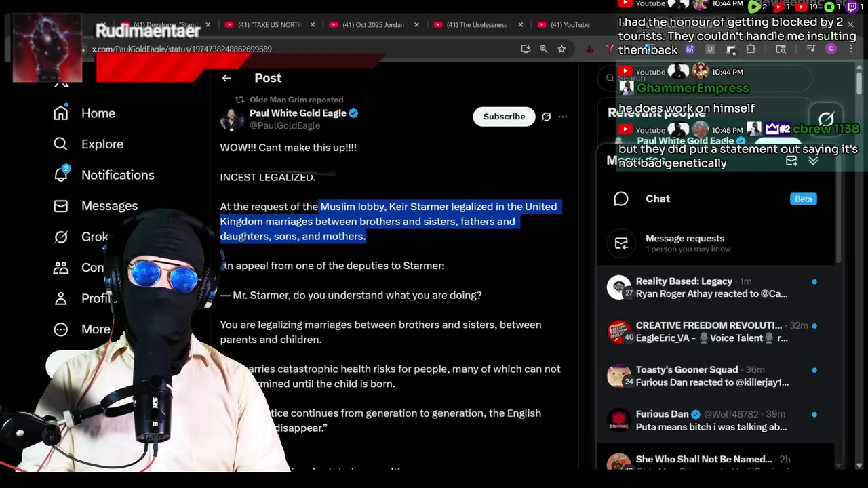Click the install app icon in the address bar
The width and height of the screenshot is (868, 488).
[x=526, y=49]
